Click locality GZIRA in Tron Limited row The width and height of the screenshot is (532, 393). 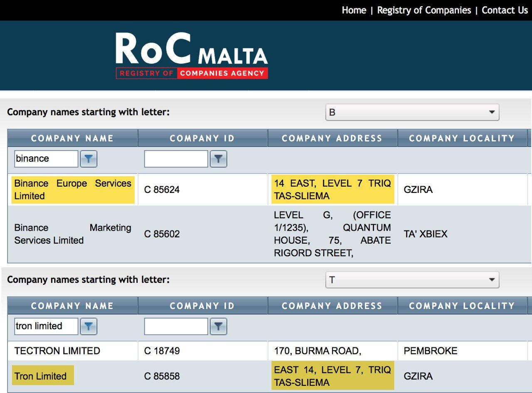click(418, 376)
